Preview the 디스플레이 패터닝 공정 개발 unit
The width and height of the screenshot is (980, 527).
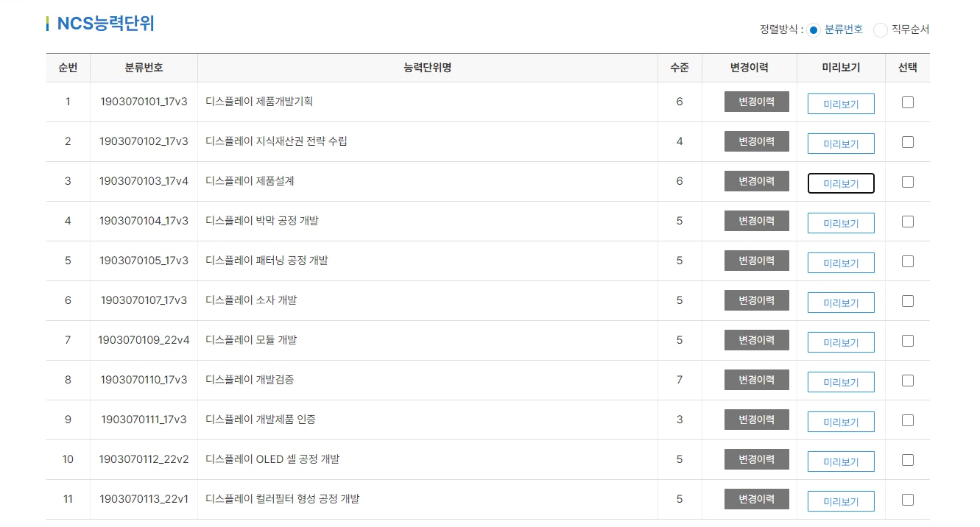841,262
